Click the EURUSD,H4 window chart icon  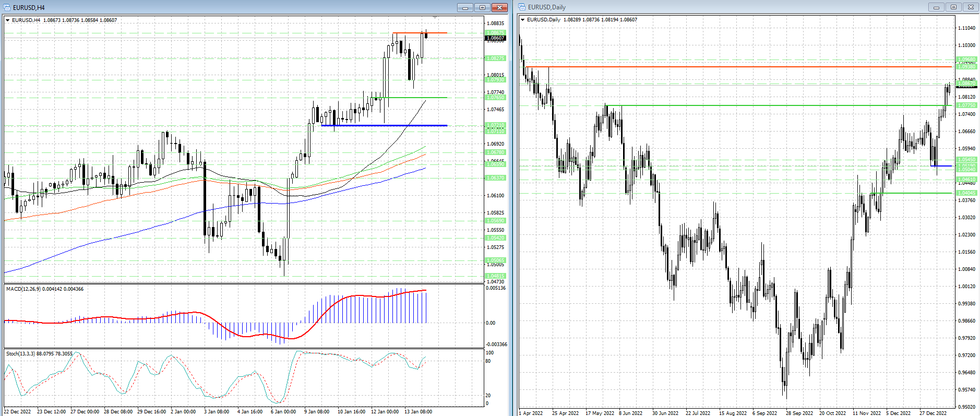click(7, 7)
